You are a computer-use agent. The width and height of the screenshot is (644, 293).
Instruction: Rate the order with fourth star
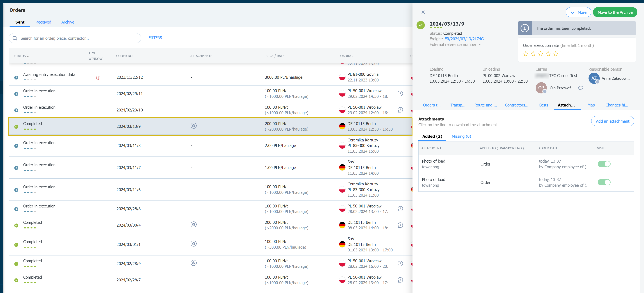click(548, 54)
